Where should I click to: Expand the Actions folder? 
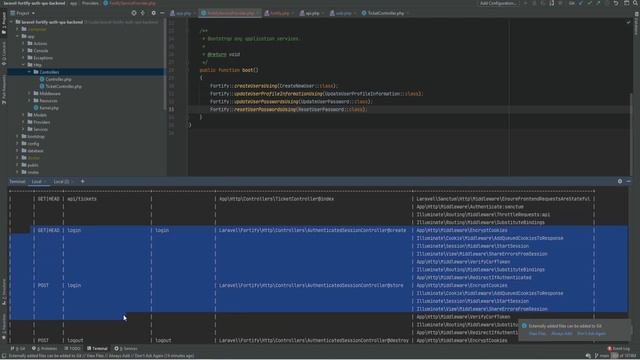[x=23, y=43]
